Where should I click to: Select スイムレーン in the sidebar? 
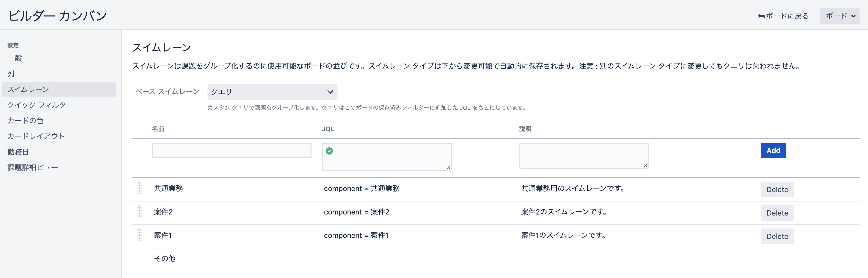point(59,89)
